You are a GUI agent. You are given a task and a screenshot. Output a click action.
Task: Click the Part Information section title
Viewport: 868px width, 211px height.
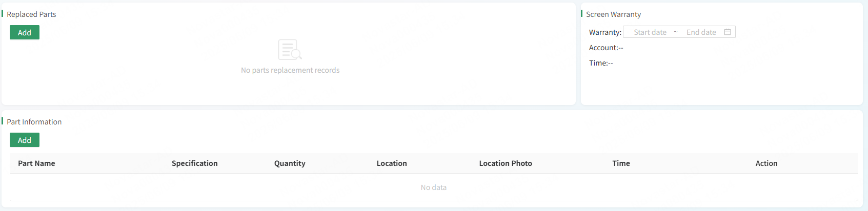pyautogui.click(x=34, y=122)
